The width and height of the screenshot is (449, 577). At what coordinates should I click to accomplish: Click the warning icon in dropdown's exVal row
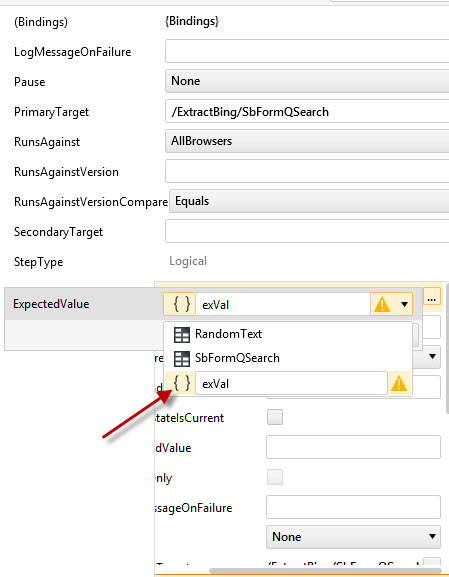click(x=399, y=384)
